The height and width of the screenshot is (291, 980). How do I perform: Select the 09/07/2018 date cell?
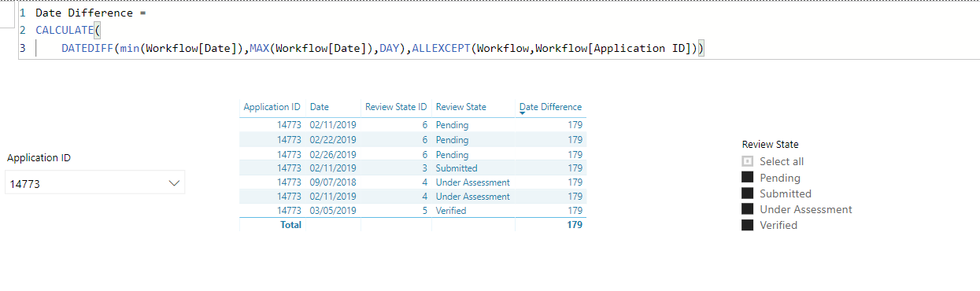coord(333,182)
